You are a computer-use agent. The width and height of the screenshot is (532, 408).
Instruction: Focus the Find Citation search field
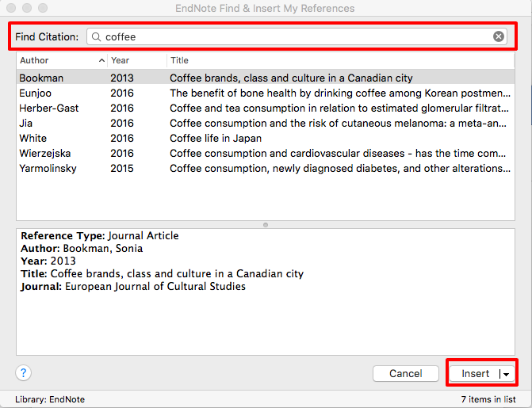(x=297, y=36)
